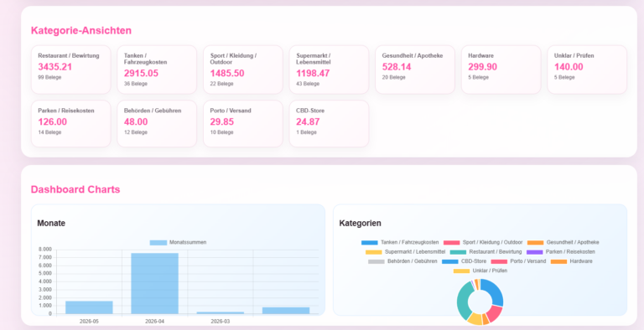
Task: Toggle Parken / Reisekosten legend entry
Action: click(561, 252)
